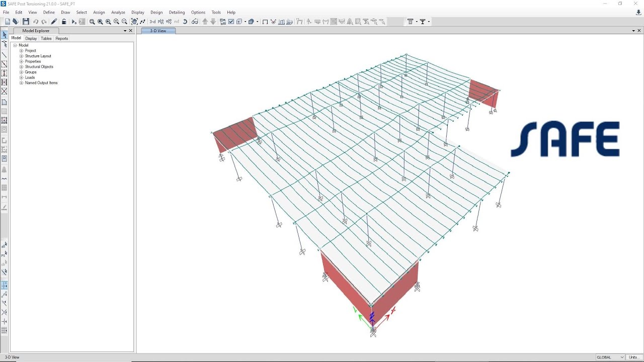Expand the Named Output Items node
The image size is (644, 362).
click(22, 83)
